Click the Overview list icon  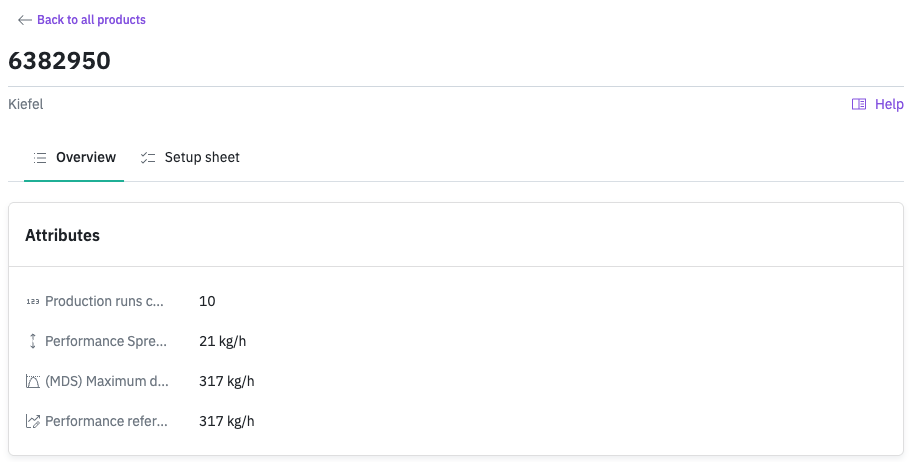click(40, 158)
